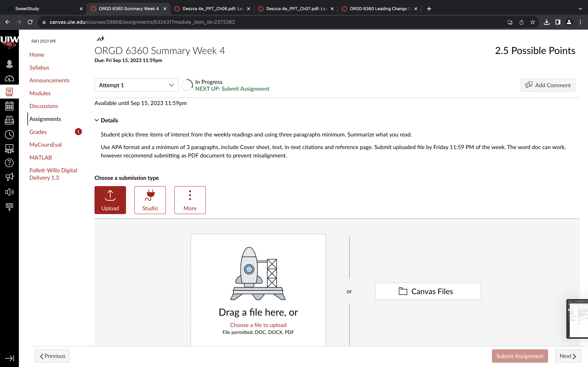Click the Add Comment button
The image size is (588, 367).
click(x=548, y=85)
